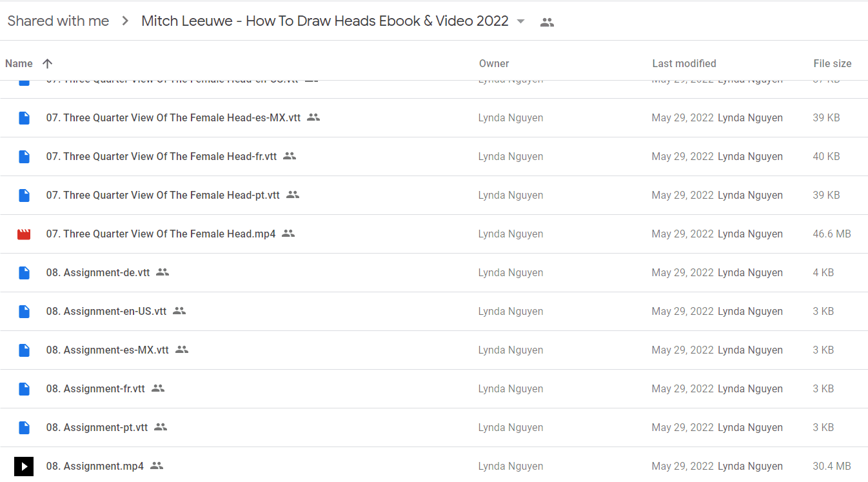Click shared-people icon next to folder title
868x482 pixels.
coord(547,22)
